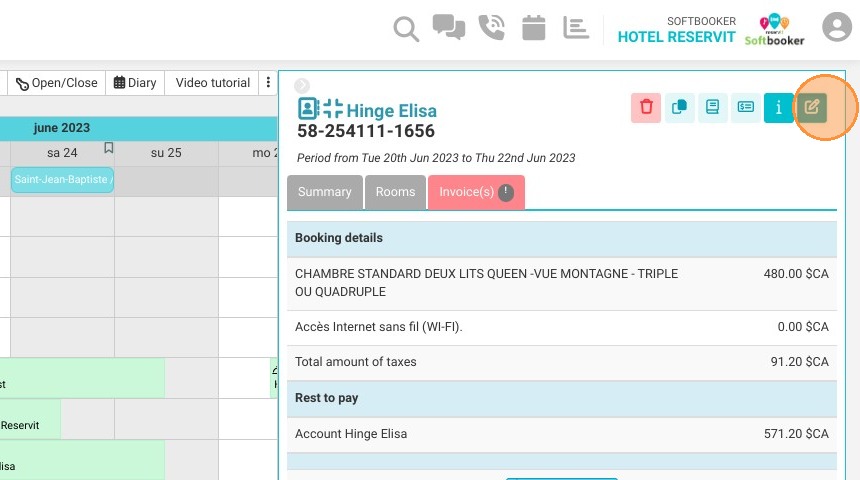Click the 480.00 $CA amount
Image resolution: width=860 pixels, height=480 pixels.
pos(796,274)
